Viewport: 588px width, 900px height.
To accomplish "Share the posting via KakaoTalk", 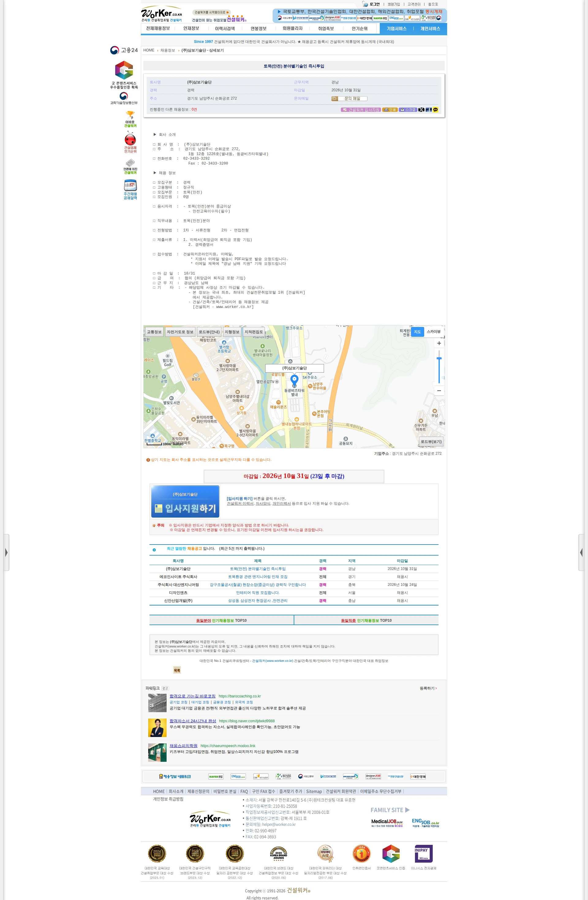I will (x=435, y=110).
